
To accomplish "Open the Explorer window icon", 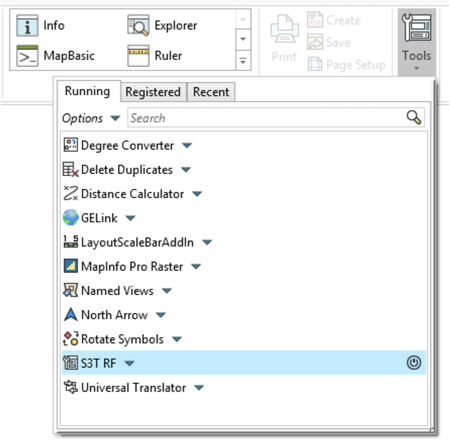I will (x=138, y=26).
